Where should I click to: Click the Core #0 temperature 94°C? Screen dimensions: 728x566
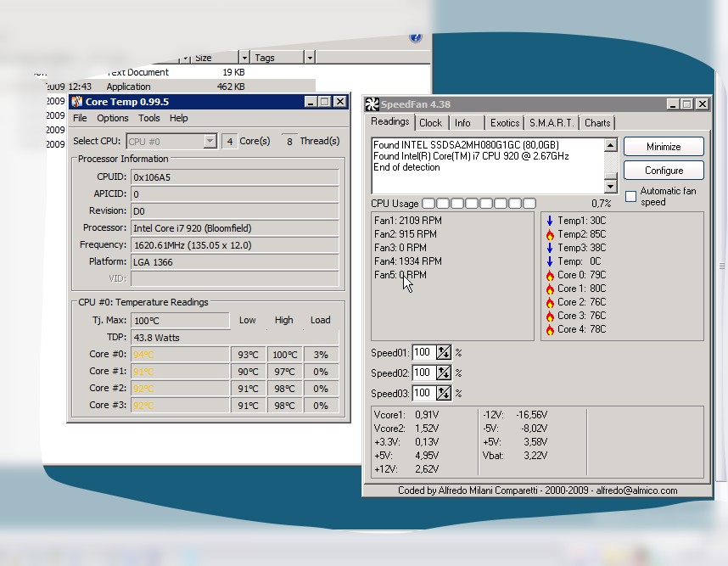[x=180, y=355]
